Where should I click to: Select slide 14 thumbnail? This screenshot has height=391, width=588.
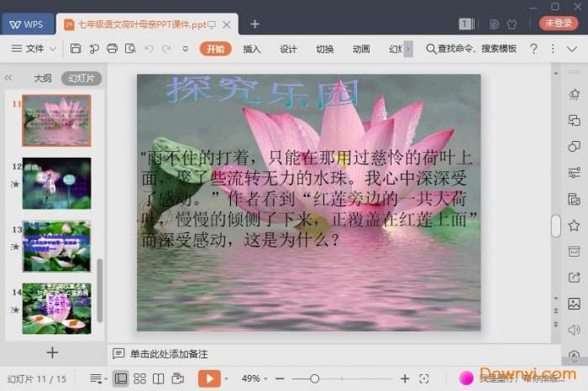tap(56, 309)
